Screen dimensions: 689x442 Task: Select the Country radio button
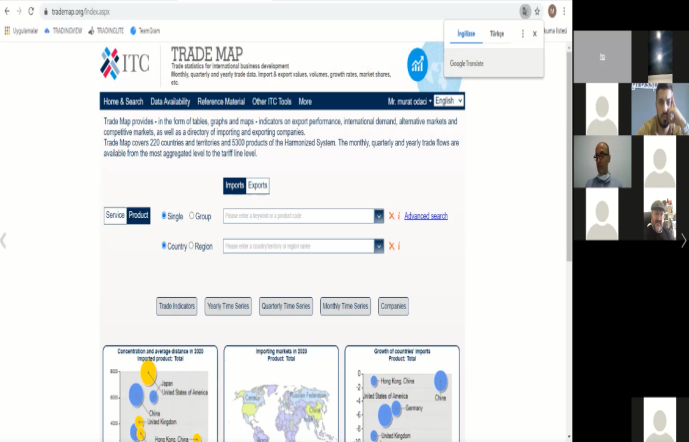pyautogui.click(x=163, y=245)
